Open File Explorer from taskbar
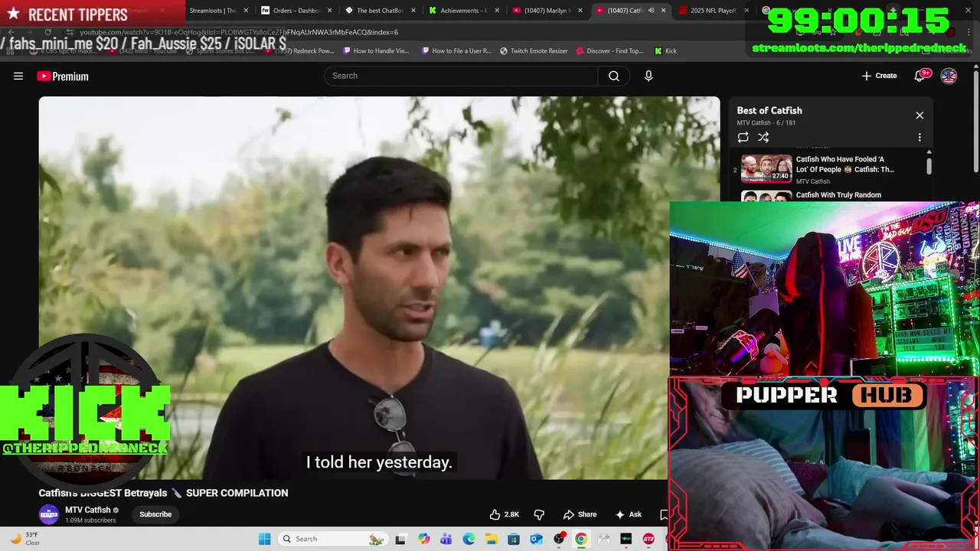 tap(492, 539)
